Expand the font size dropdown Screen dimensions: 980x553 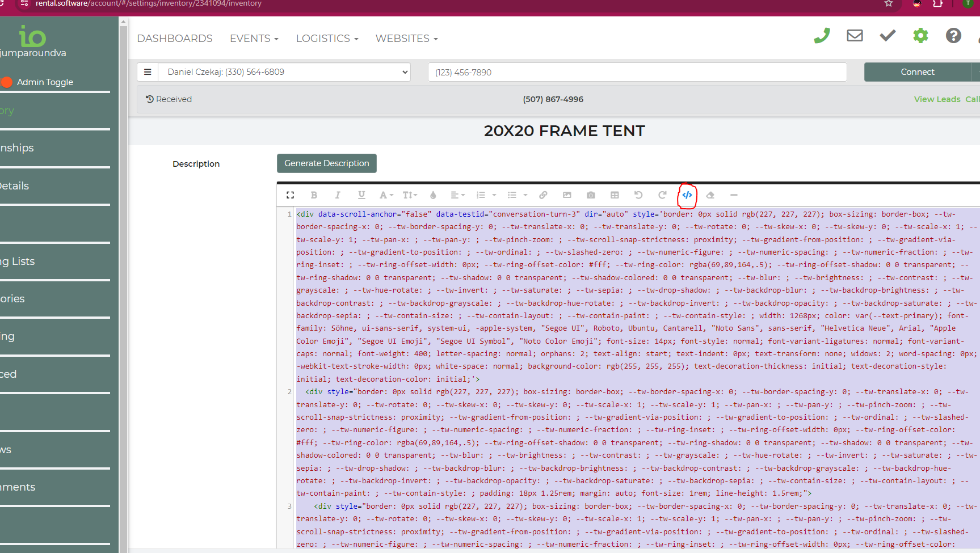[x=410, y=195]
